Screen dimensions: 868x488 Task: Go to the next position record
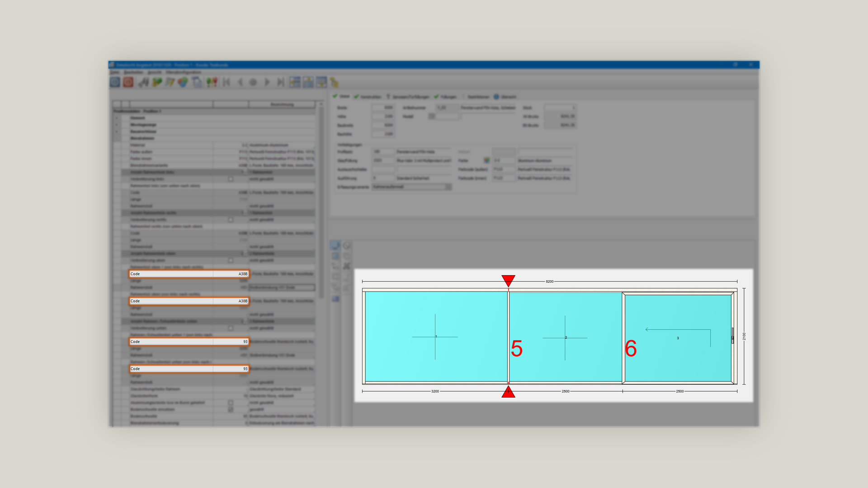click(x=267, y=82)
